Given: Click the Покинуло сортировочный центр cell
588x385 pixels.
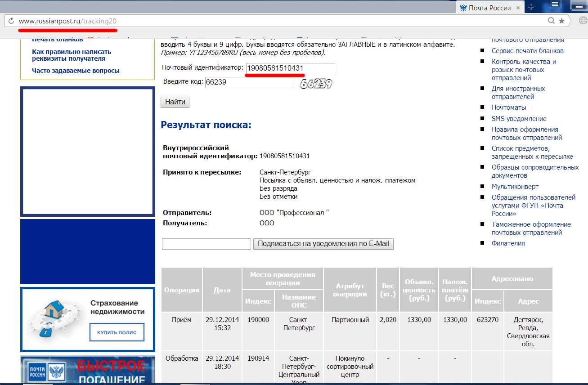Looking at the screenshot, I should point(350,367).
